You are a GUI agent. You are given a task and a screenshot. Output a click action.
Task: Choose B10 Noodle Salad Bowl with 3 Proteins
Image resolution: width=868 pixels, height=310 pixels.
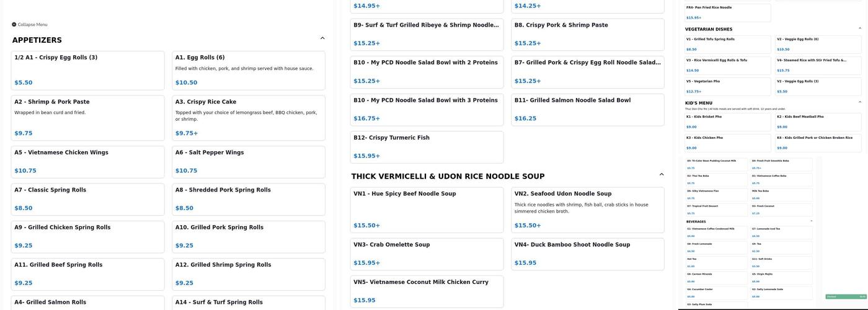(427, 110)
